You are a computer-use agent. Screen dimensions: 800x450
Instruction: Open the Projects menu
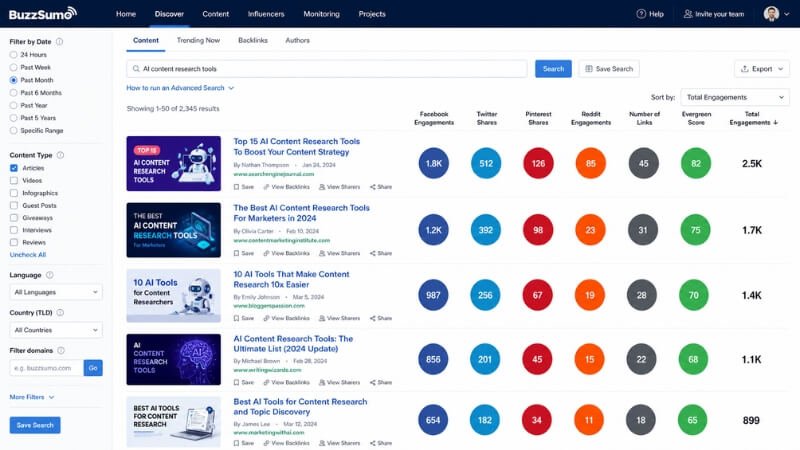pyautogui.click(x=372, y=14)
